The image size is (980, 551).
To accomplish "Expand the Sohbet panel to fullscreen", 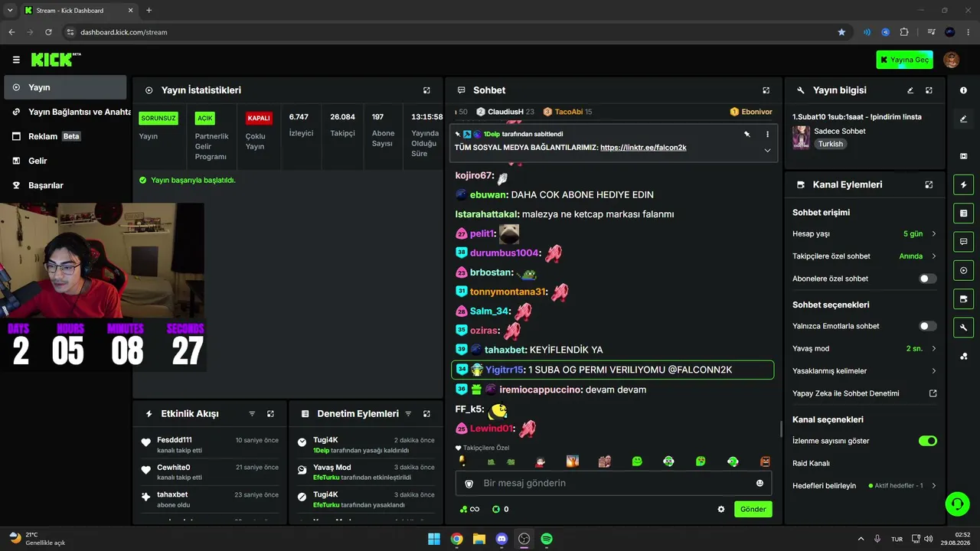I will [x=766, y=90].
